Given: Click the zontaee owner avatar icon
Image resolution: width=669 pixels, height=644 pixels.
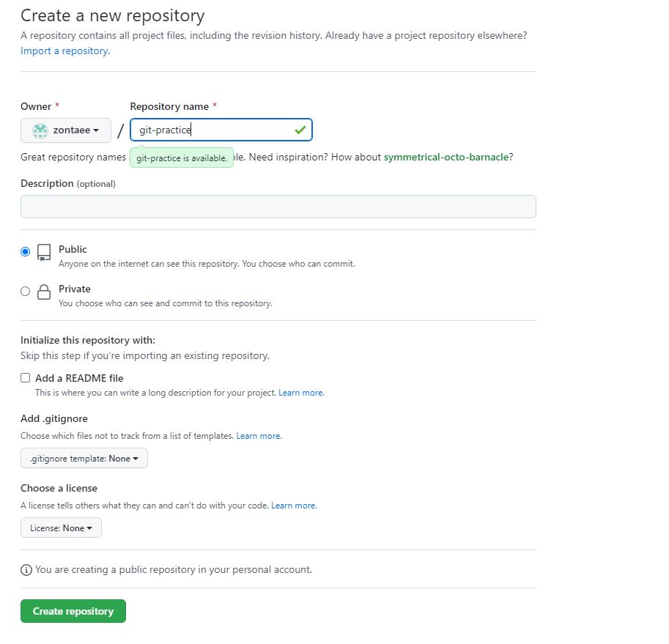Looking at the screenshot, I should tap(40, 130).
